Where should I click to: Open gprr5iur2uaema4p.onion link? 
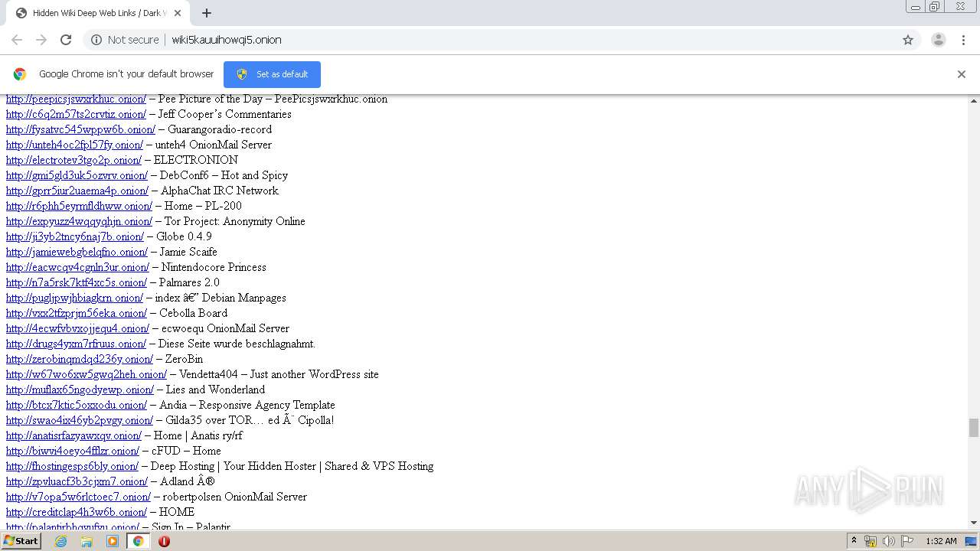77,191
